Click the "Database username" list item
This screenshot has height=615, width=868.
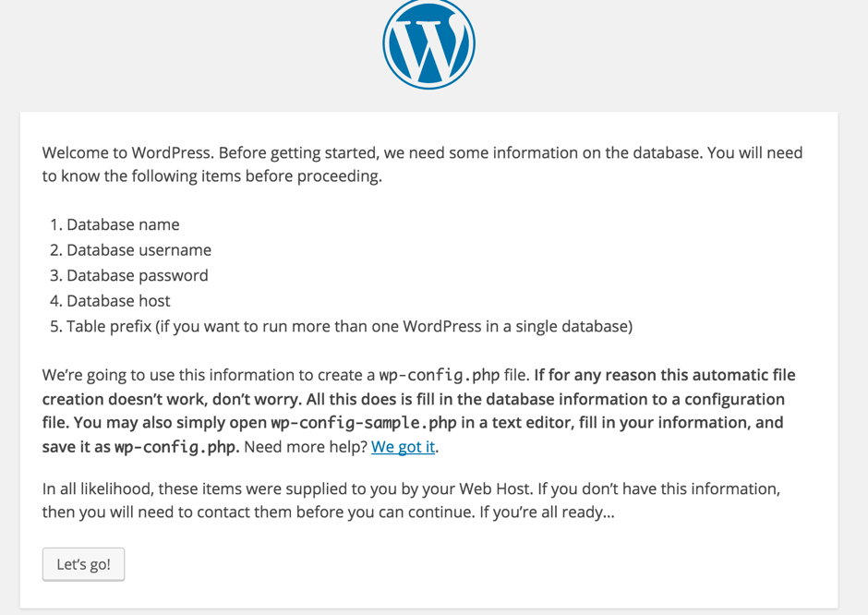click(x=139, y=250)
